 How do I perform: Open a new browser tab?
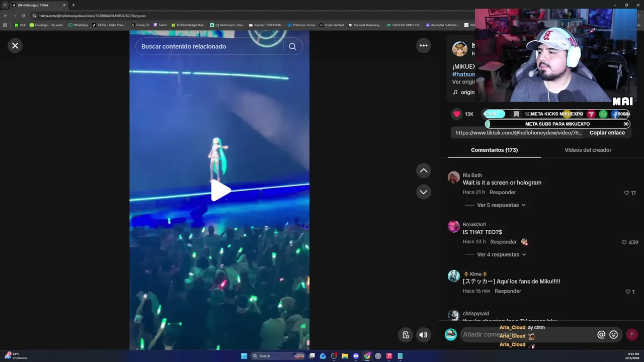pos(73,5)
